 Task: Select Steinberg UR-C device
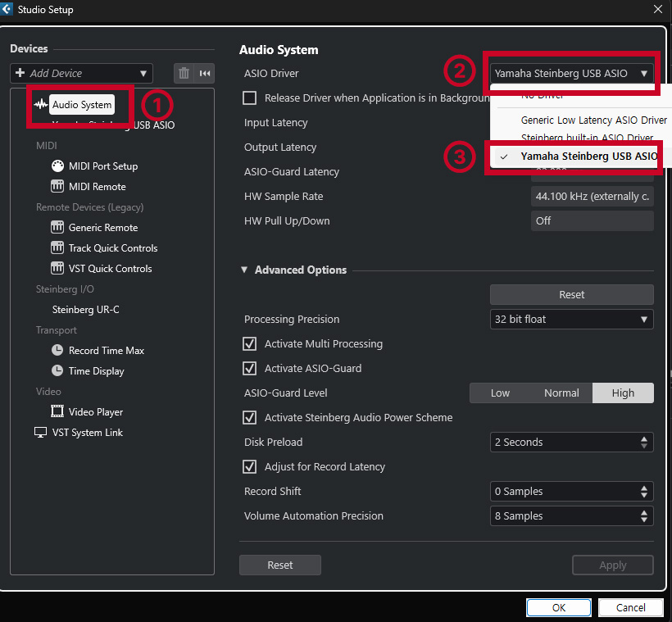86,310
